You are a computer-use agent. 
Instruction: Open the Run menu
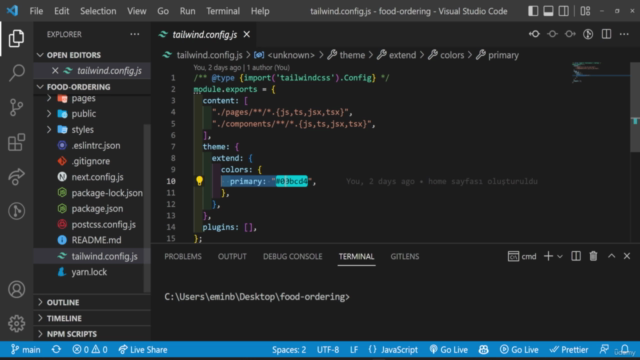pos(187,11)
